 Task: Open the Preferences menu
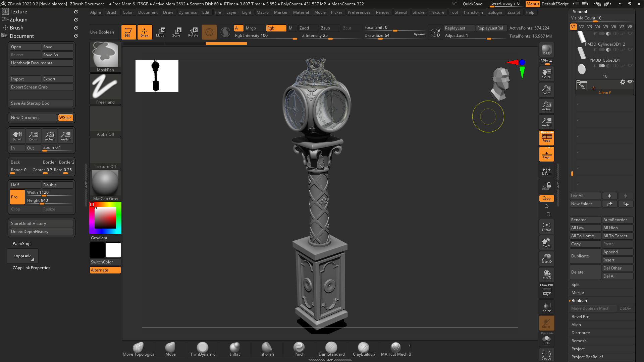(x=359, y=12)
